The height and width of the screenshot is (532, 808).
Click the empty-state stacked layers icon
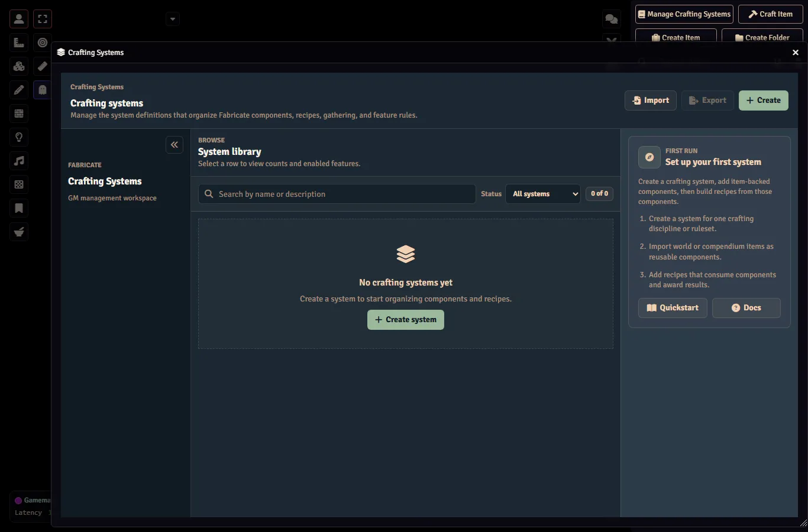point(406,254)
